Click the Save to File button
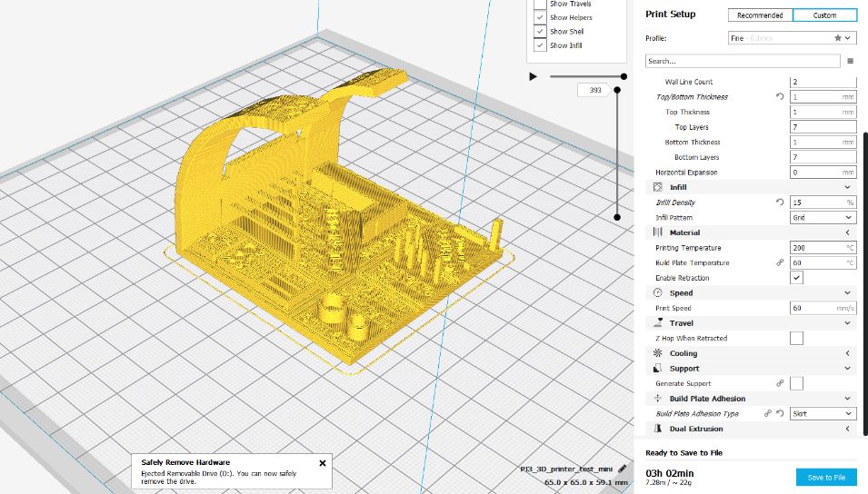This screenshot has width=868, height=494. click(826, 478)
